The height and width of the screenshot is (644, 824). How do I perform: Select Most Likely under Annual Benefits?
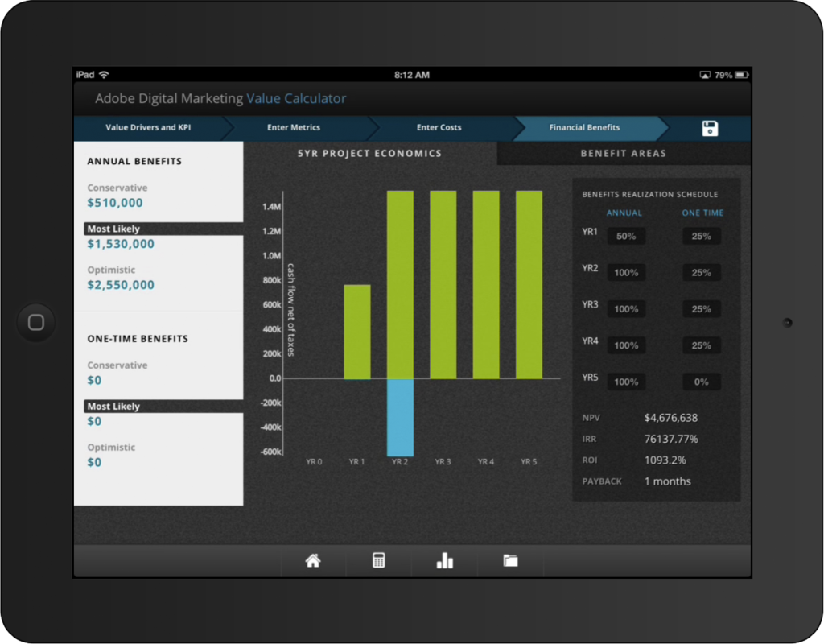pos(163,229)
